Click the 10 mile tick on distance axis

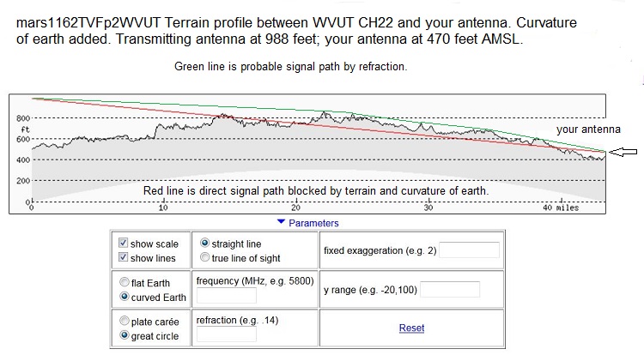(163, 208)
